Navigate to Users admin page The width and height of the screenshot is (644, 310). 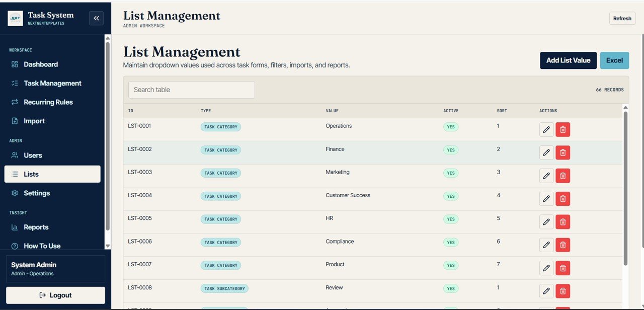pos(52,156)
